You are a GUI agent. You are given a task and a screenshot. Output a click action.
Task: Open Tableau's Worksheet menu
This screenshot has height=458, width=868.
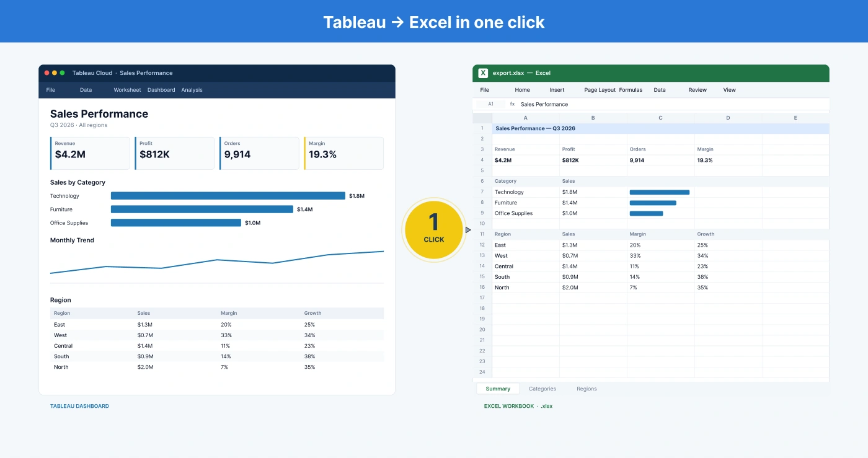point(127,90)
